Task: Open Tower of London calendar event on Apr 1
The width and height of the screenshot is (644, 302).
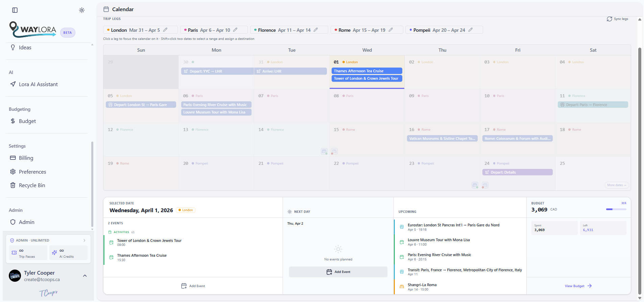Action: coord(367,78)
